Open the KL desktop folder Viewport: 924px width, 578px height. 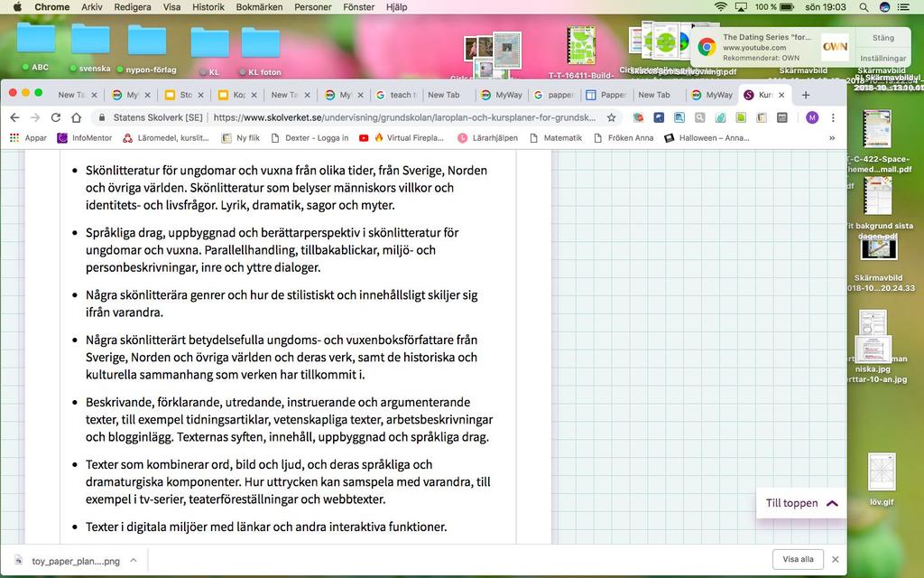[209, 51]
